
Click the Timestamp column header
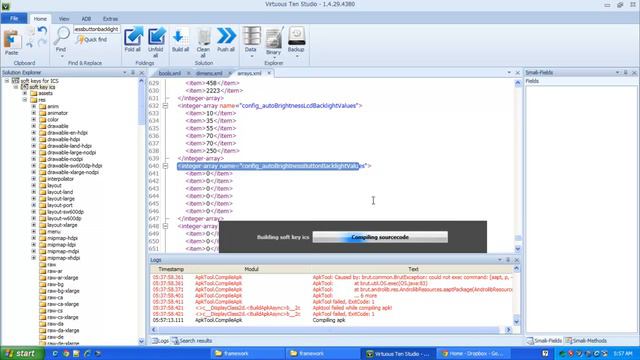coord(171,269)
